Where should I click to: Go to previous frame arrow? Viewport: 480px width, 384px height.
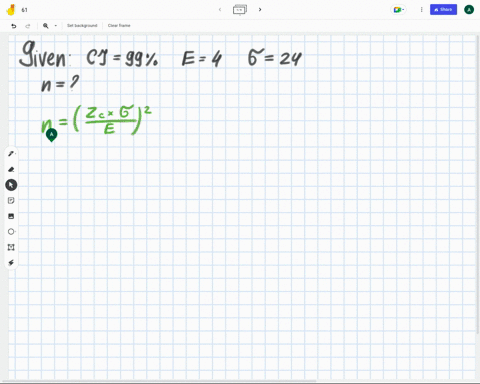[x=220, y=10]
